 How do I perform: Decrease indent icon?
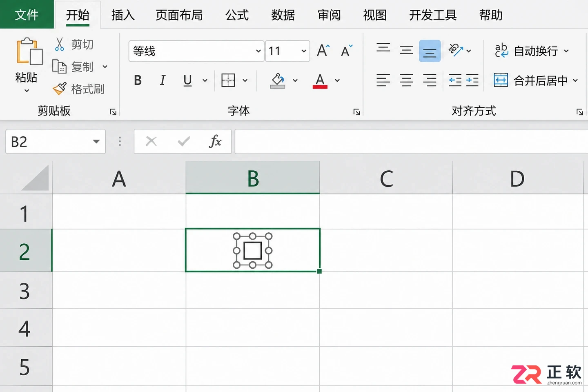(455, 80)
